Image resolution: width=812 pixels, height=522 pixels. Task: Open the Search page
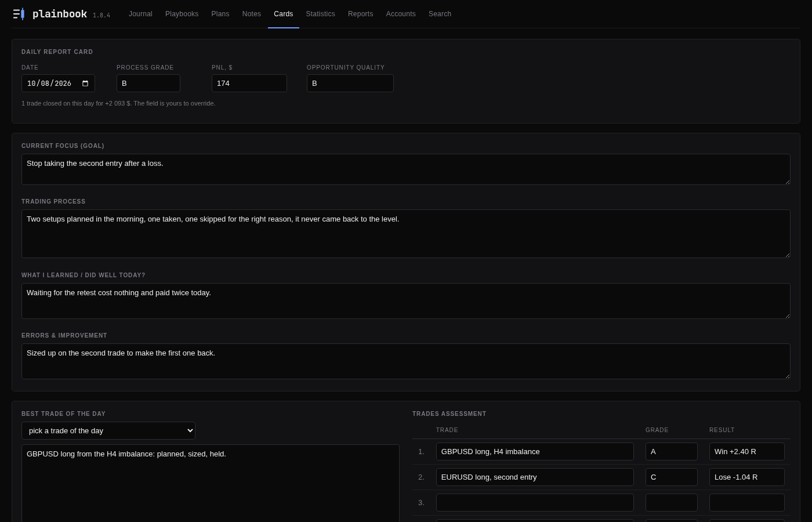click(440, 14)
